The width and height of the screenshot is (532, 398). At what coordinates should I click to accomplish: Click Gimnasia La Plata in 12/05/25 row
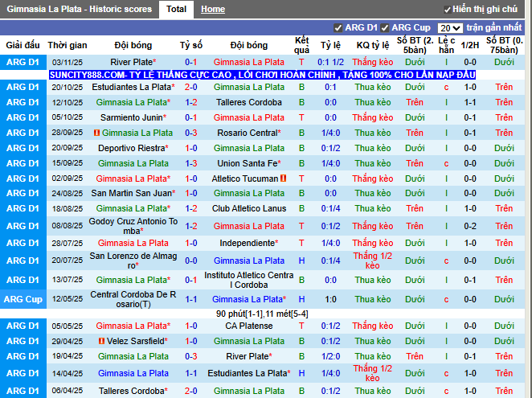point(248,299)
